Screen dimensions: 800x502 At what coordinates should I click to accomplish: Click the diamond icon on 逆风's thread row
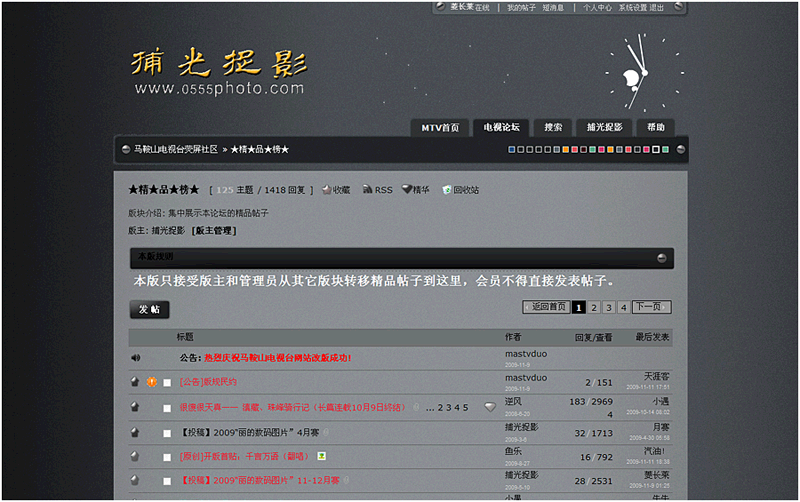[489, 407]
